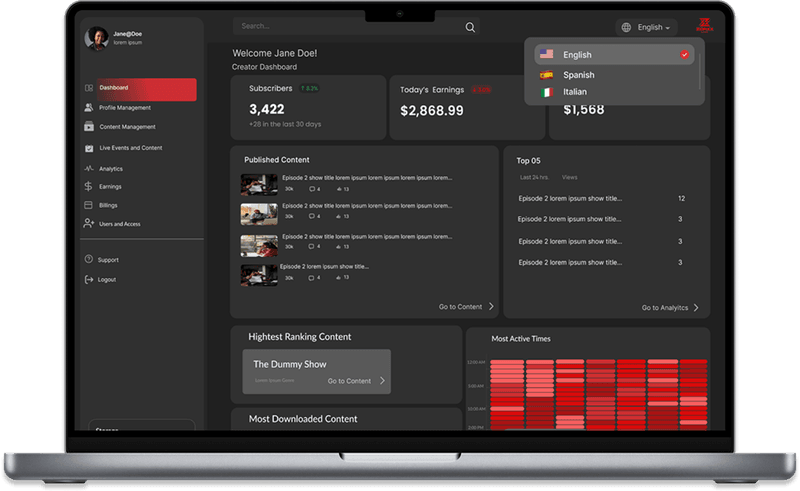Viewport: 800px width, 491px height.
Task: Open the Dashboard menu item
Action: coord(146,89)
